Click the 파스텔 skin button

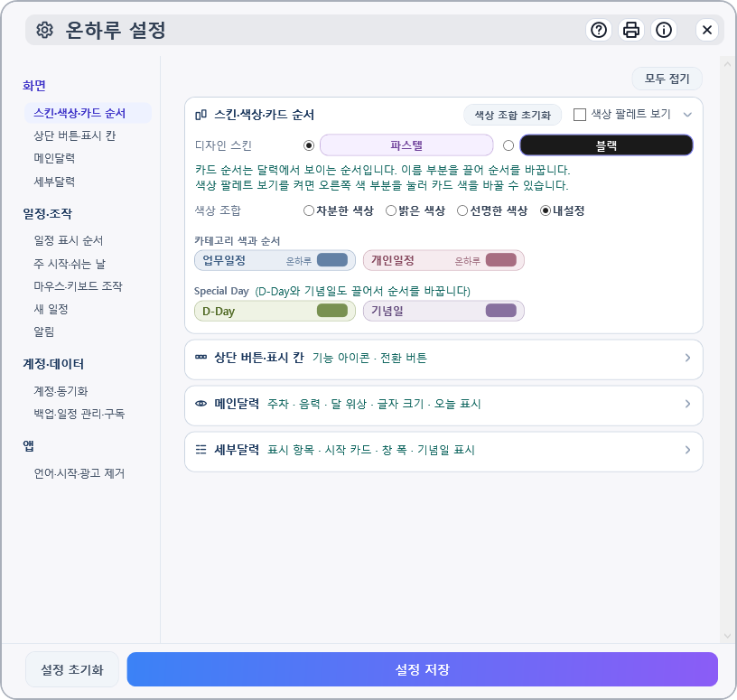(x=406, y=145)
